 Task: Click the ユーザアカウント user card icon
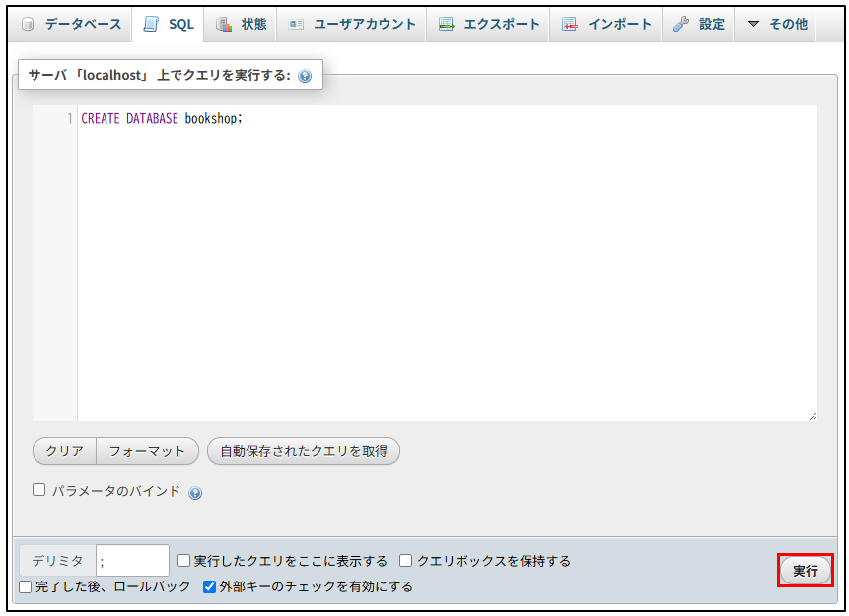(296, 25)
